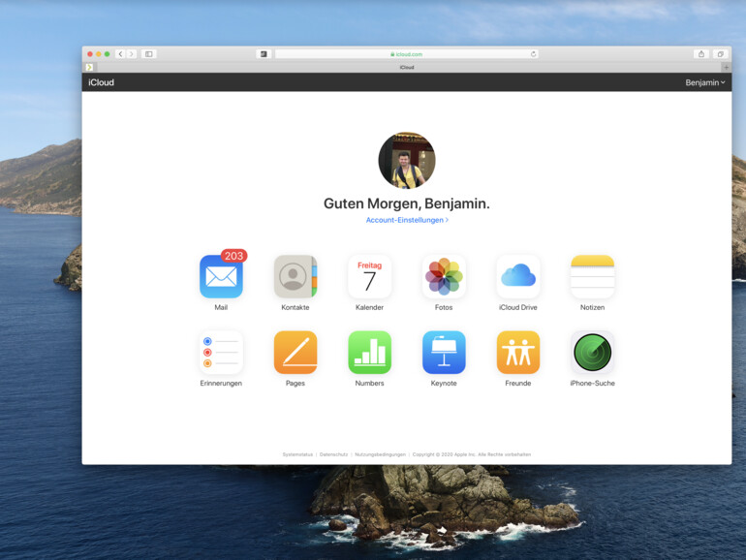
Task: Select the iCloud tab title
Action: point(407,68)
